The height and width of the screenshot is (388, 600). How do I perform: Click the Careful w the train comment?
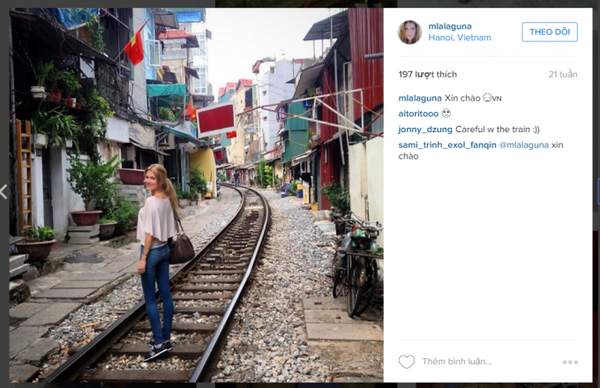pos(497,129)
